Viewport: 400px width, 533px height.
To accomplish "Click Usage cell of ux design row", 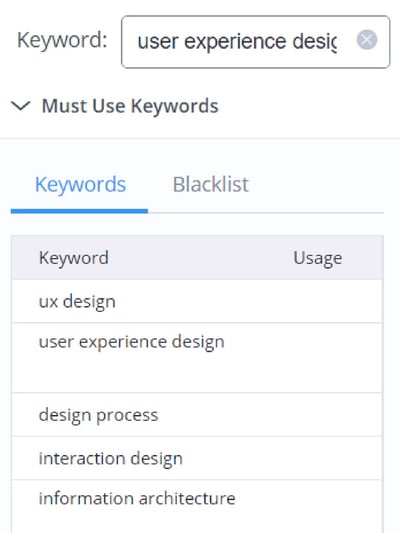I will point(318,302).
